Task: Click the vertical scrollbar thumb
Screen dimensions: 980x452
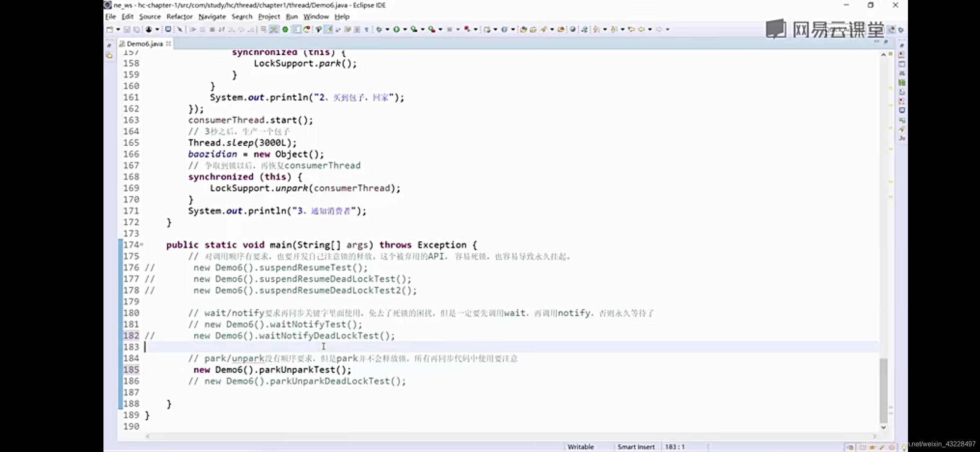Action: 883,390
